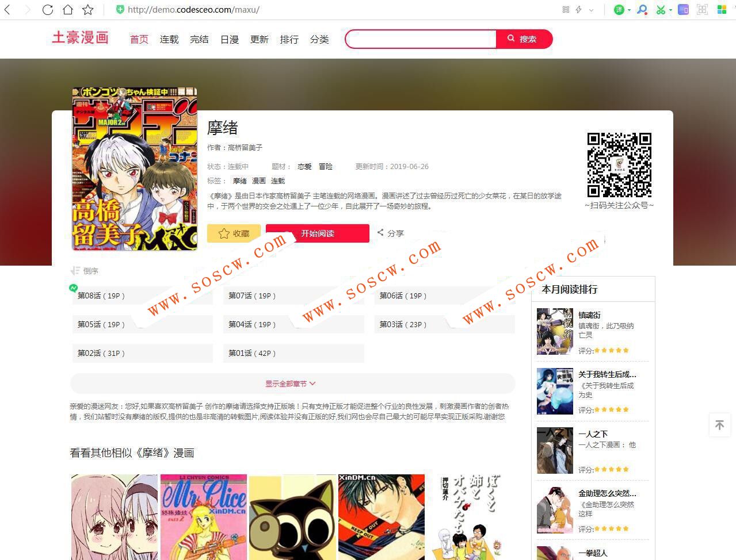The width and height of the screenshot is (736, 560).
Task: Open 镇魂街 in the monthly ranking
Action: point(589,315)
